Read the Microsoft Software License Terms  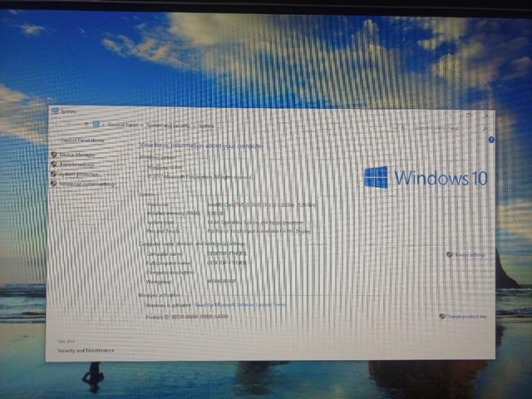click(x=240, y=305)
